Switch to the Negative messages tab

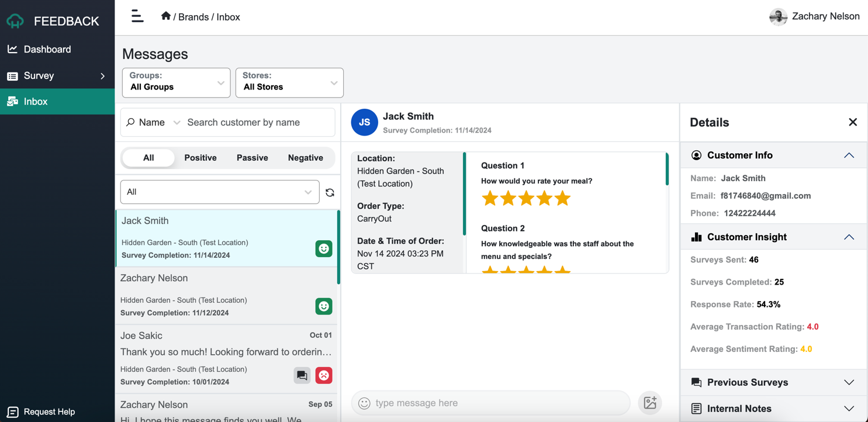305,158
